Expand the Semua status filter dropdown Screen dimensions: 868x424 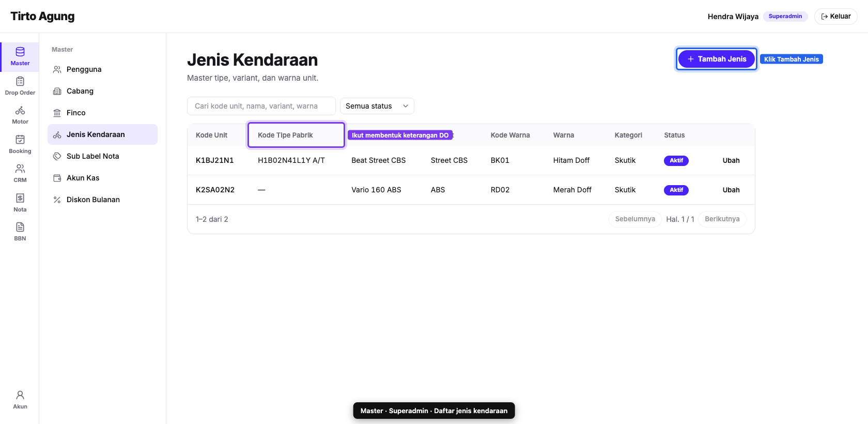[x=377, y=106]
